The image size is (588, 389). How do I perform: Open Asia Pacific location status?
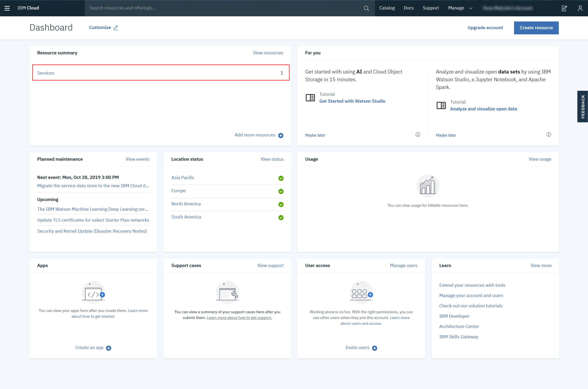pyautogui.click(x=183, y=178)
